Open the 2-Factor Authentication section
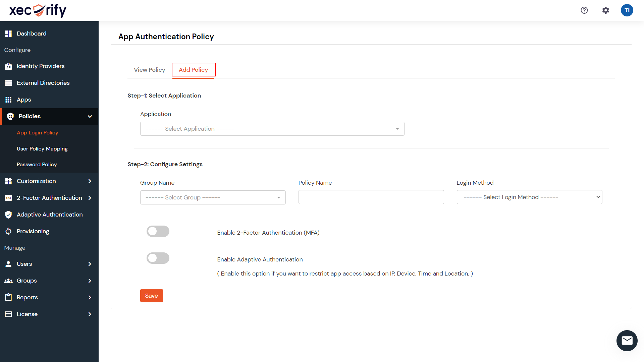This screenshot has height=362, width=644. pyautogui.click(x=49, y=198)
